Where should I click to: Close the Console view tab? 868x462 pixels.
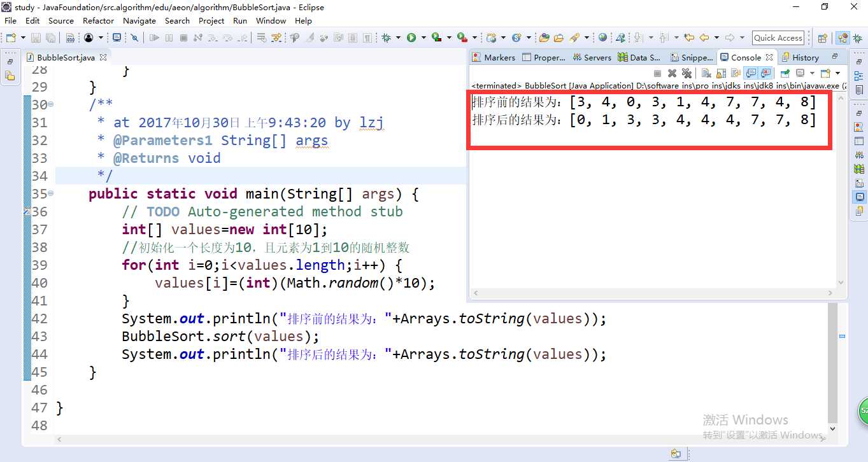(x=769, y=57)
